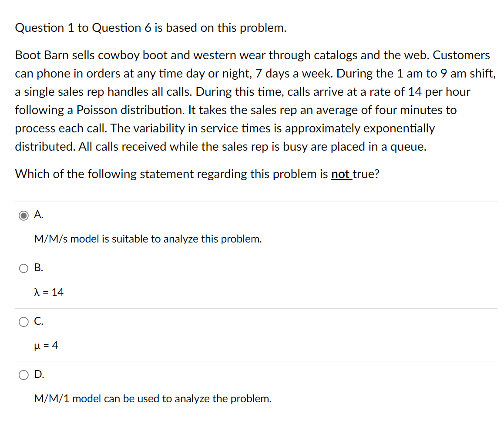Screen dimensions: 504x421
Task: Click the Boot Barn problem description paragraph
Action: tap(252, 101)
